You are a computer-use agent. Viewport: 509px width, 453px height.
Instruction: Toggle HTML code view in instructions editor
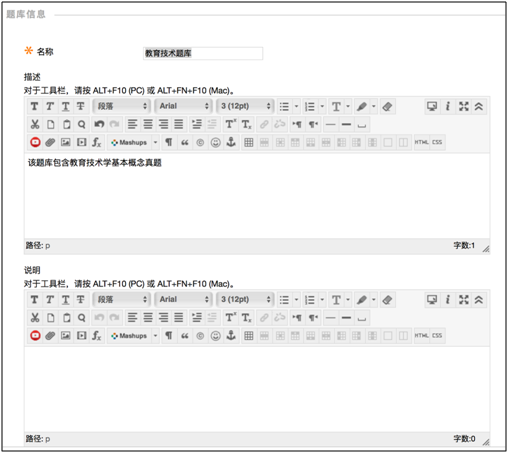point(421,336)
